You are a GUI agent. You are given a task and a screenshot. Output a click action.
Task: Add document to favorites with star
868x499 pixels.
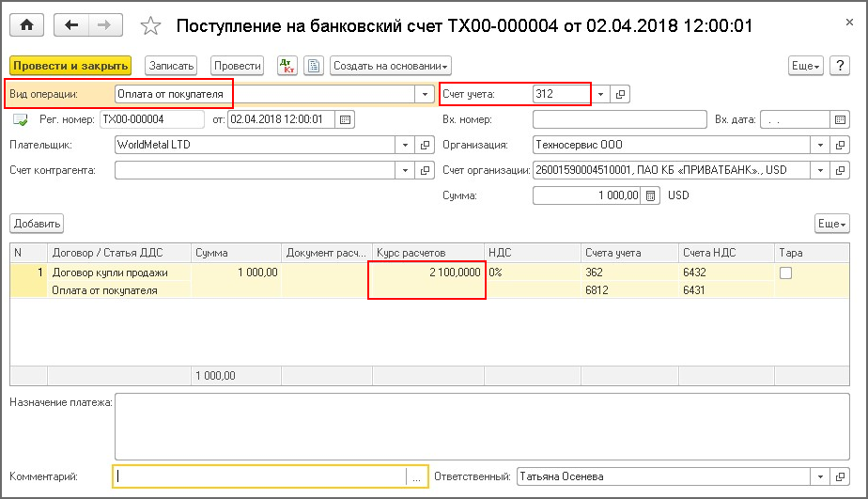(x=150, y=25)
